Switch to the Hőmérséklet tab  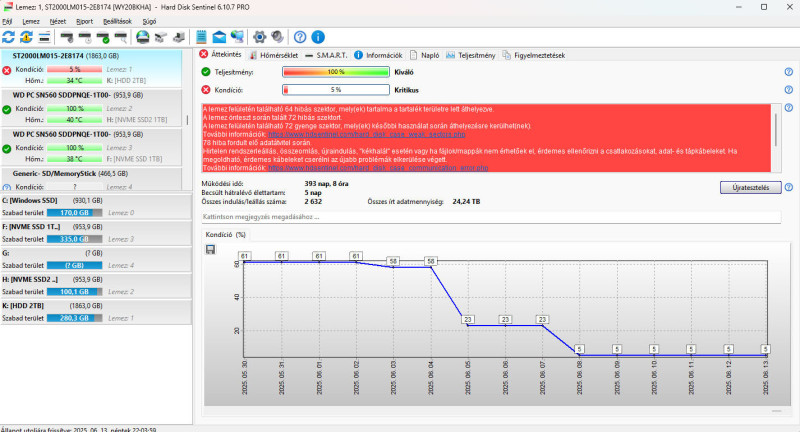(x=274, y=55)
